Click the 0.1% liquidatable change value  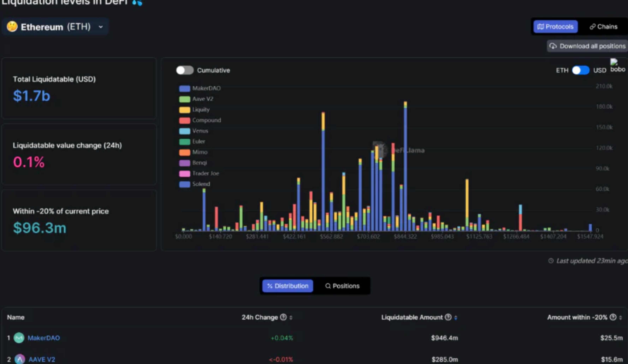click(29, 162)
